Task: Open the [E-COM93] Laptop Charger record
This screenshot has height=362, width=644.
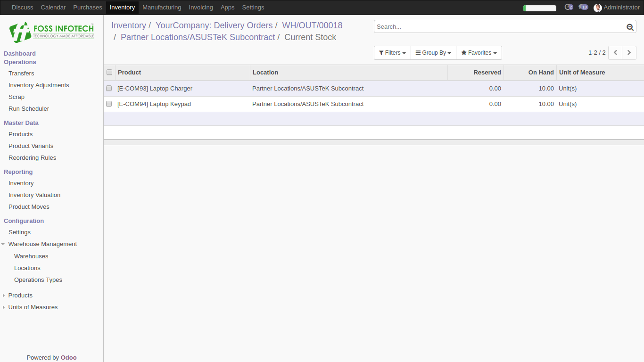Action: (155, 89)
